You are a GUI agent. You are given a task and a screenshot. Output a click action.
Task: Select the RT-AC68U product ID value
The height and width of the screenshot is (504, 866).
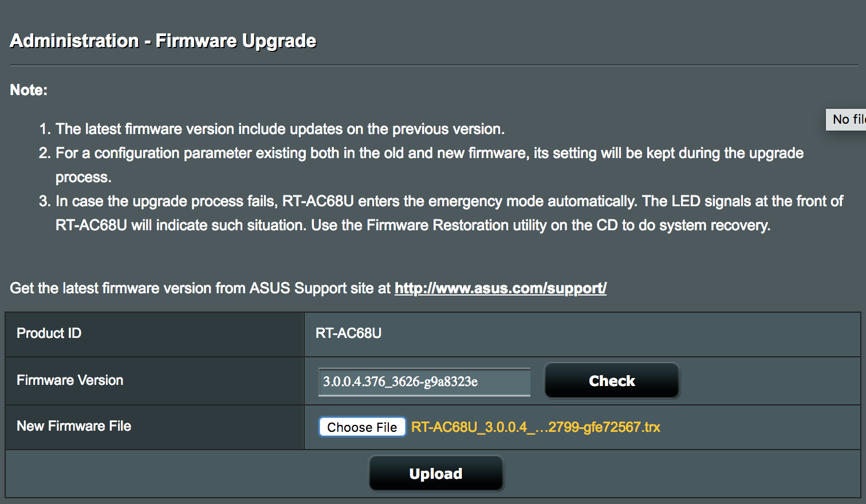pyautogui.click(x=348, y=333)
